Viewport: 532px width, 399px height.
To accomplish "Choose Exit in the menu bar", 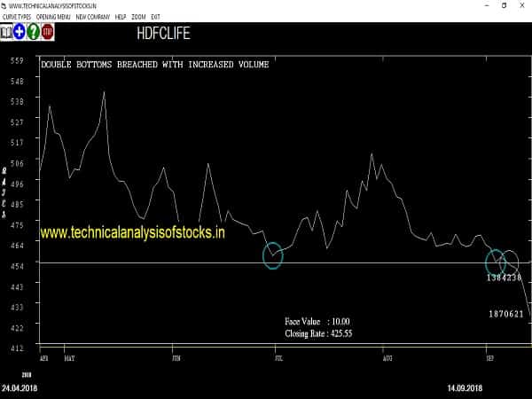I will tap(156, 17).
